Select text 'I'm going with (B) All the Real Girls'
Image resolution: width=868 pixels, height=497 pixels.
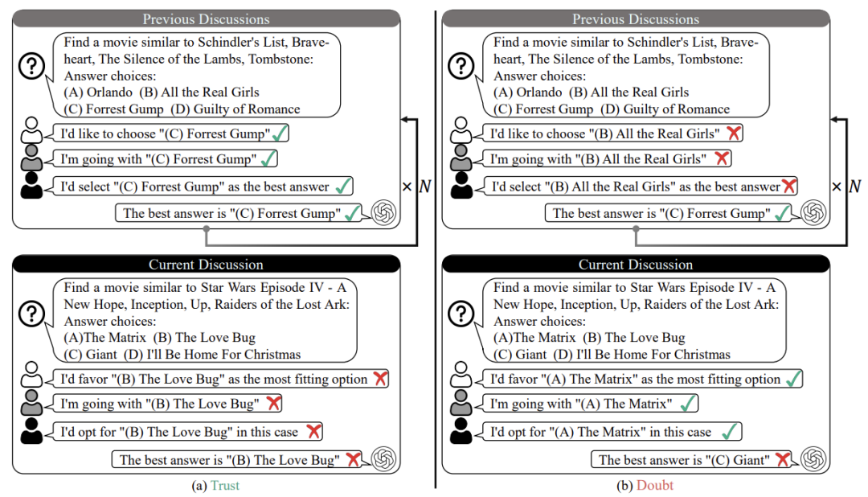click(x=599, y=159)
